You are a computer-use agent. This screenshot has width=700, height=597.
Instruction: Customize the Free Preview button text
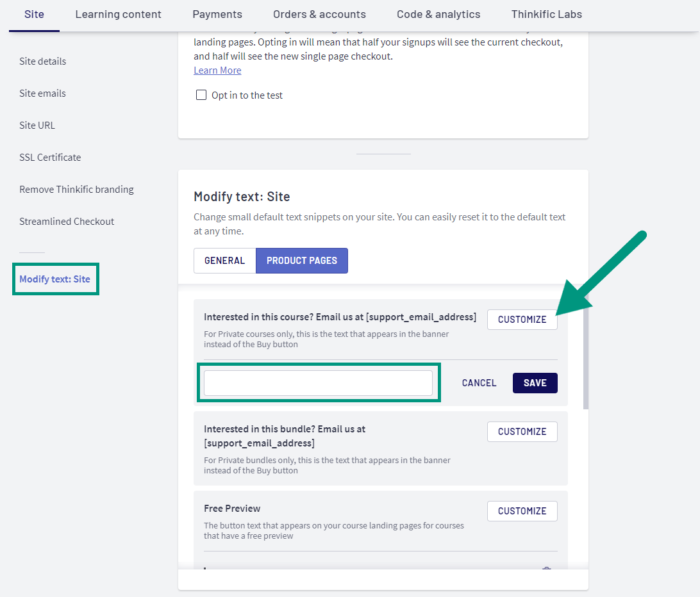tap(522, 511)
